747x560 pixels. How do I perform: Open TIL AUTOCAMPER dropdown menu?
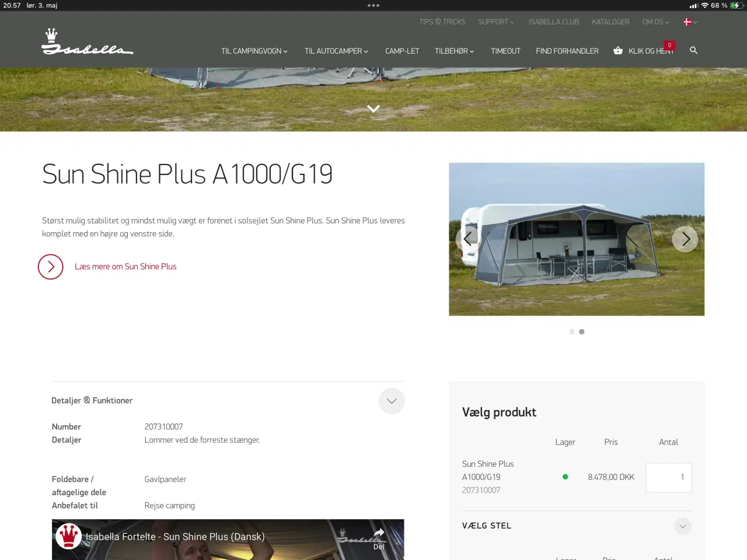coord(337,51)
